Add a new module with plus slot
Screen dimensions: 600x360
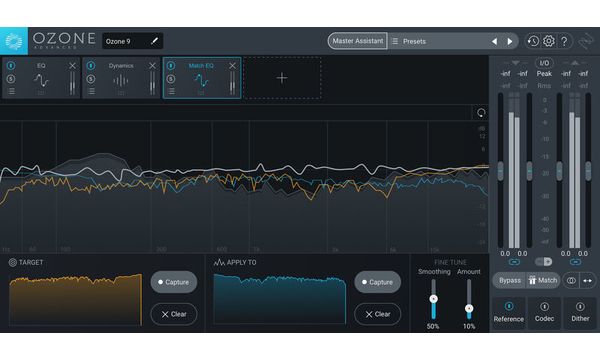(282, 78)
